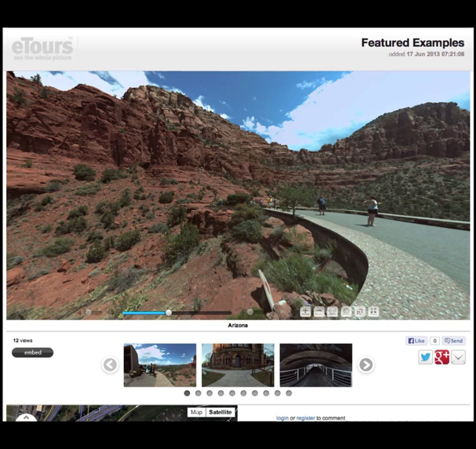Expand the map panel using up chevron

(26, 418)
